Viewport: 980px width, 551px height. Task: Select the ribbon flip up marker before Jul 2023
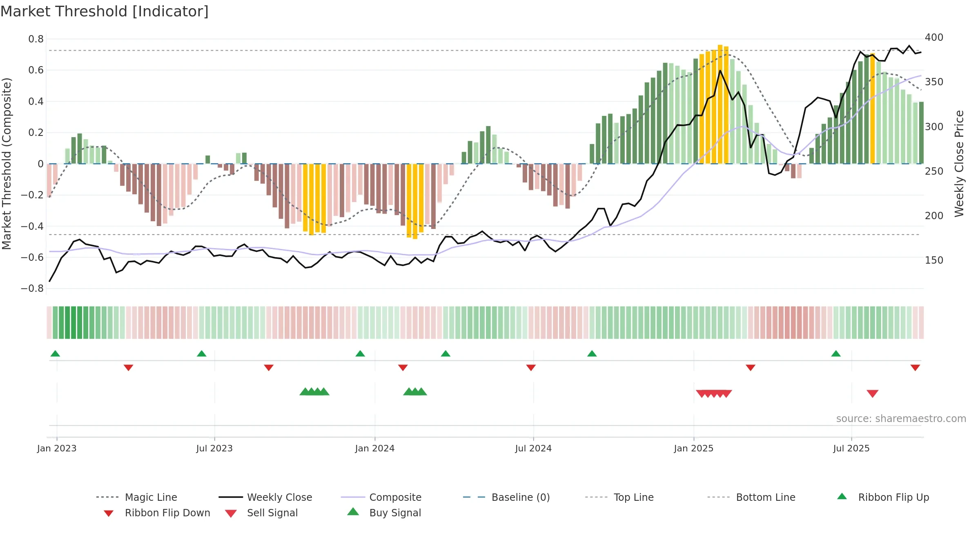point(202,353)
